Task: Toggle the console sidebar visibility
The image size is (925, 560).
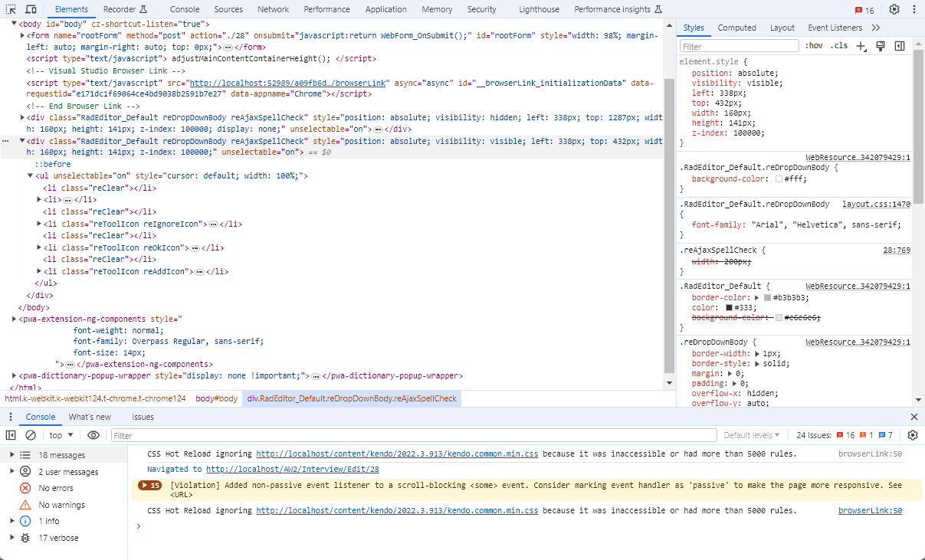Action: tap(11, 435)
